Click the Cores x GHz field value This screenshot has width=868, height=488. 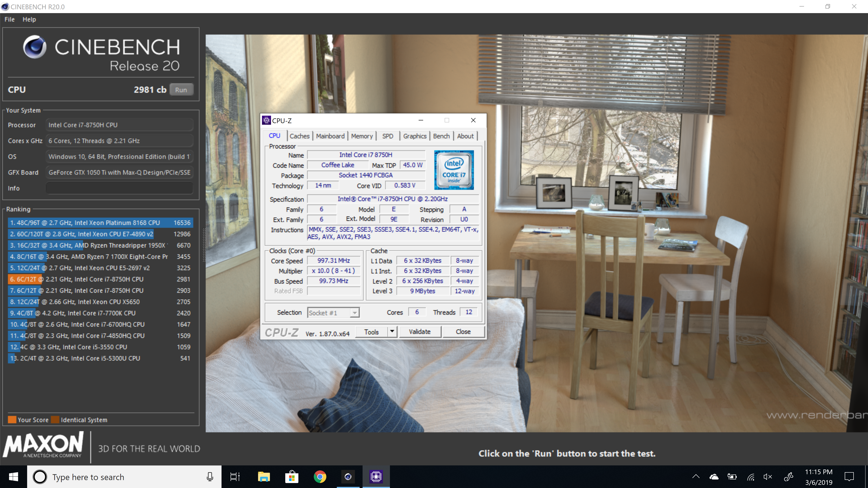119,141
